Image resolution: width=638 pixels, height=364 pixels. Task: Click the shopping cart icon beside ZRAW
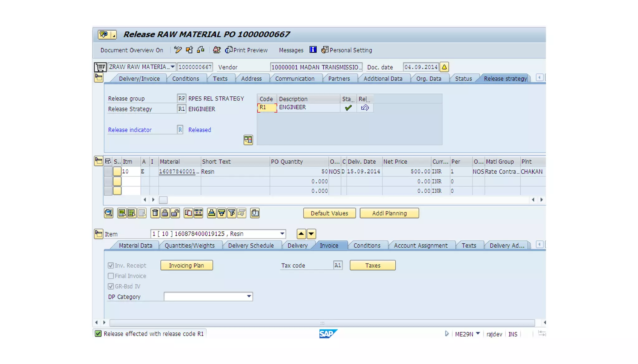pos(100,67)
